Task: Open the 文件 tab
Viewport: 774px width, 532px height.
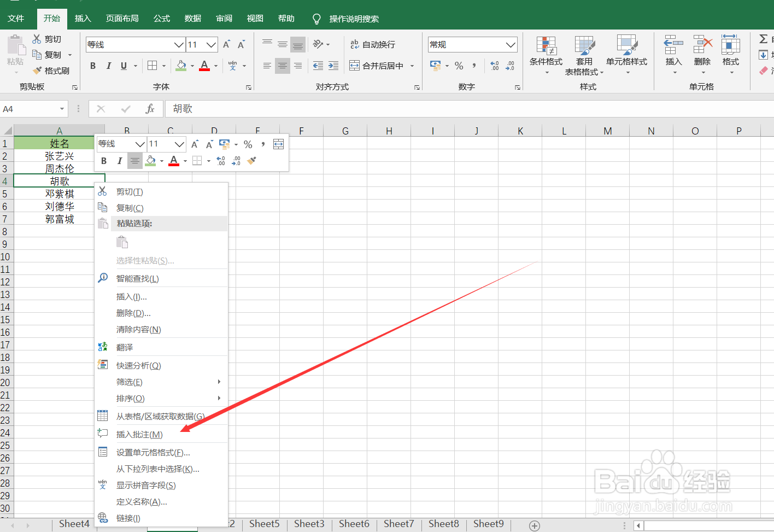Action: (16, 19)
